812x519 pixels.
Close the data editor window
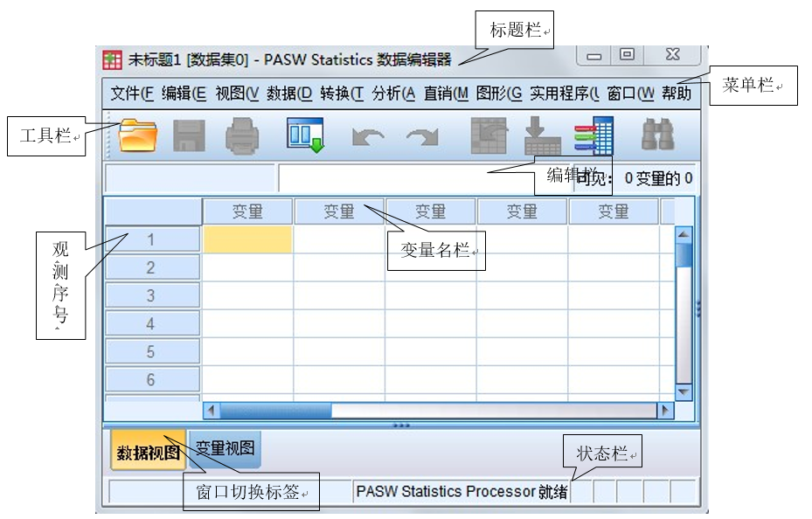point(672,54)
